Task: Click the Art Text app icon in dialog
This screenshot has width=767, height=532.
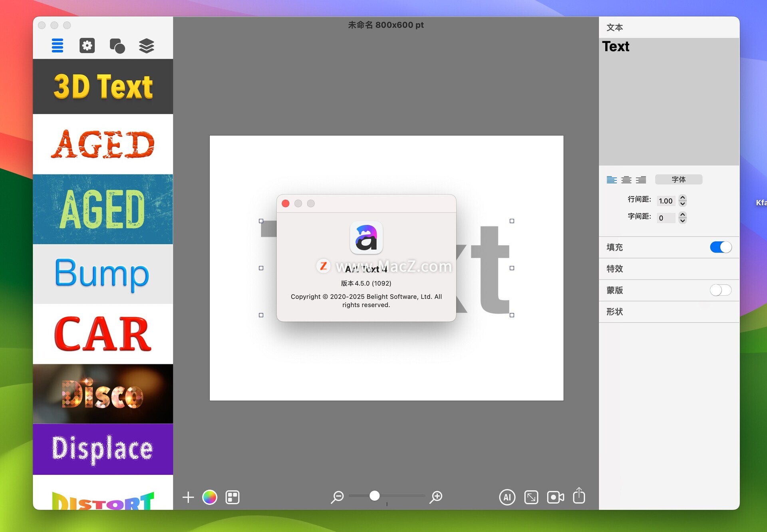Action: [x=366, y=238]
